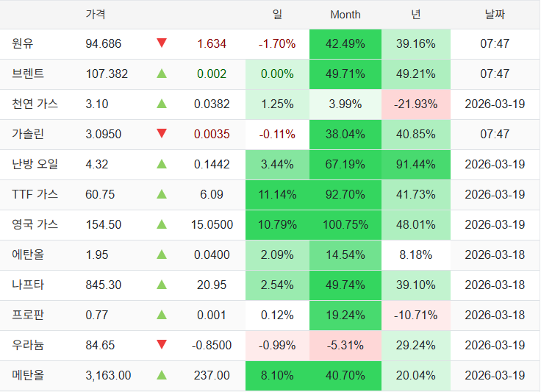Viewport: 541px width, 392px height.
Task: Click the green up arrow for 메탄올
Action: [162, 375]
